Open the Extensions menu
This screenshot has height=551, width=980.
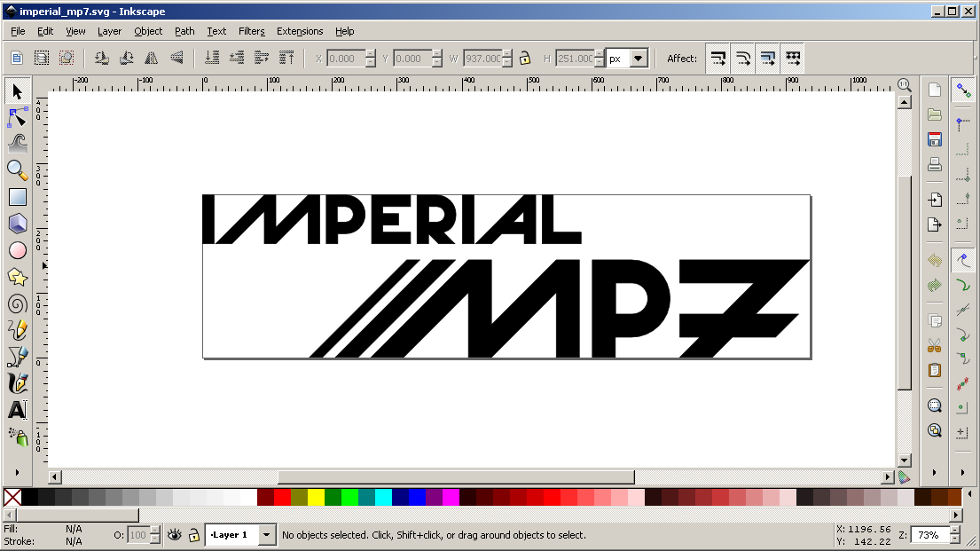point(300,31)
